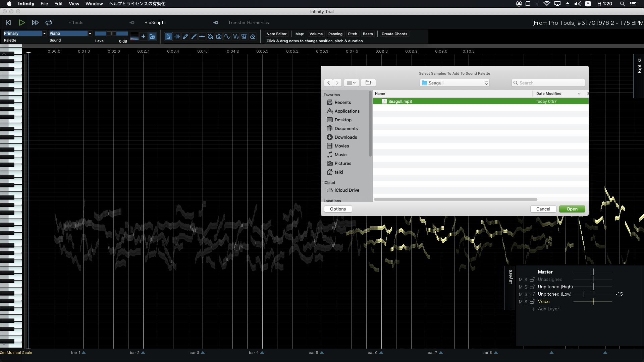Viewport: 644px width, 362px height.
Task: Solo the Voice layer
Action: (526, 302)
